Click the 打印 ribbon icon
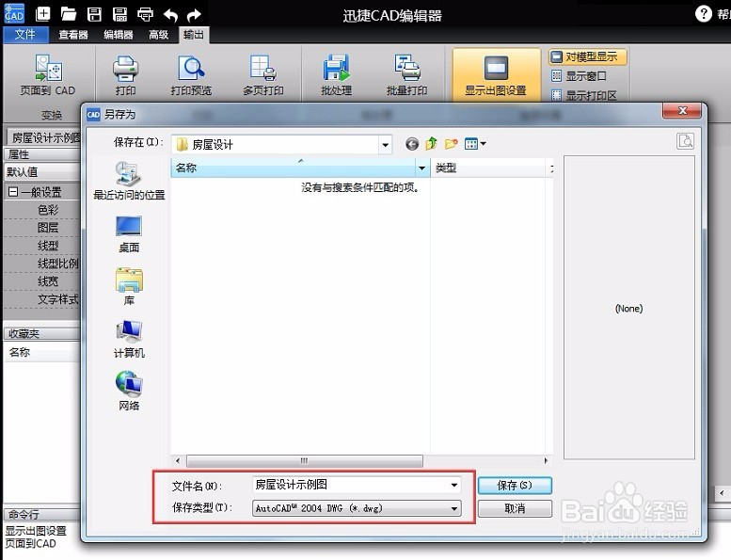The image size is (731, 560). point(125,74)
